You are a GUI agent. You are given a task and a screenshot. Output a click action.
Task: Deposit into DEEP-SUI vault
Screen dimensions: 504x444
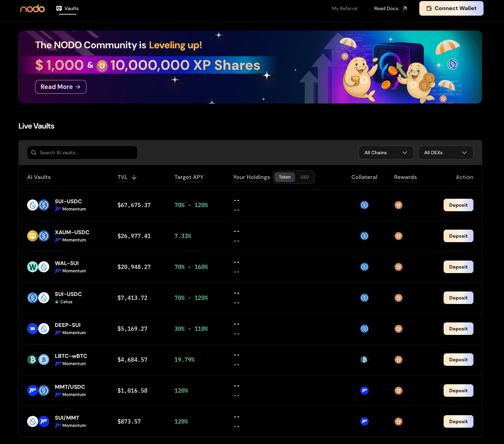tap(458, 329)
